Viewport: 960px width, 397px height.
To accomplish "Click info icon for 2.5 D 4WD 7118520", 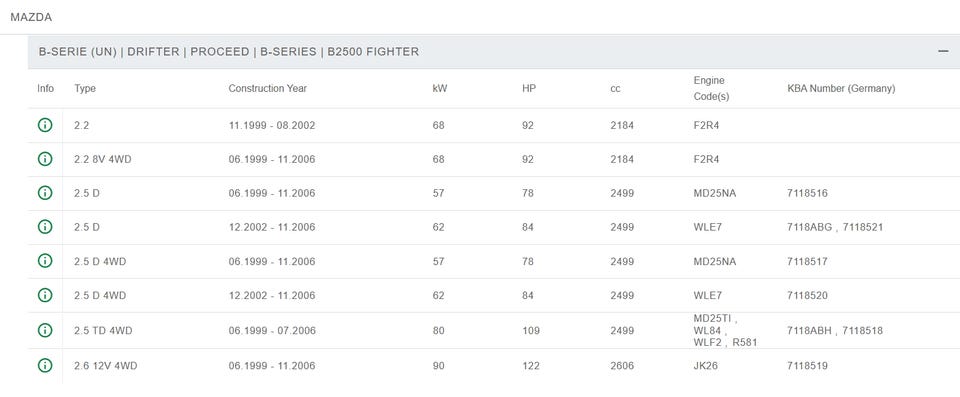I will (45, 295).
